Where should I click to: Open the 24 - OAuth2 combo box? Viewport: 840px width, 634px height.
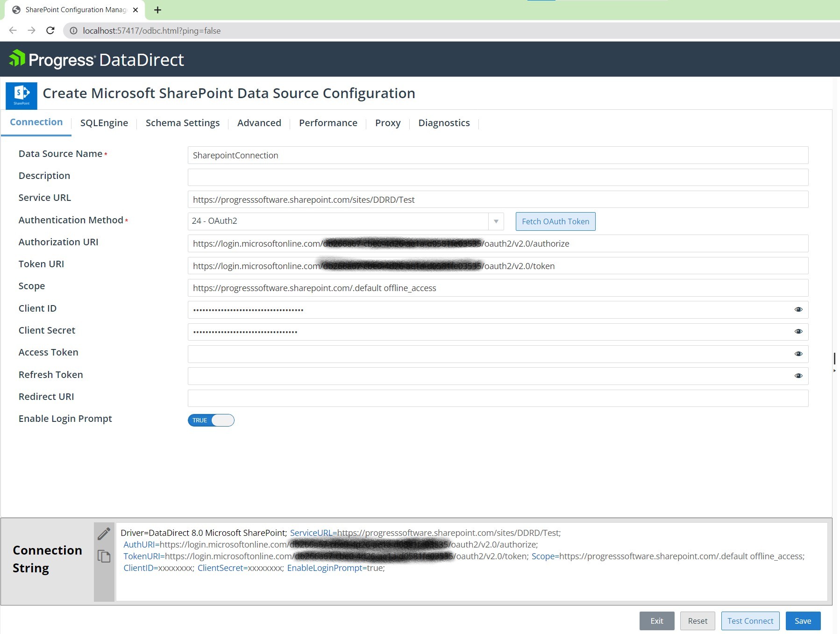point(339,221)
